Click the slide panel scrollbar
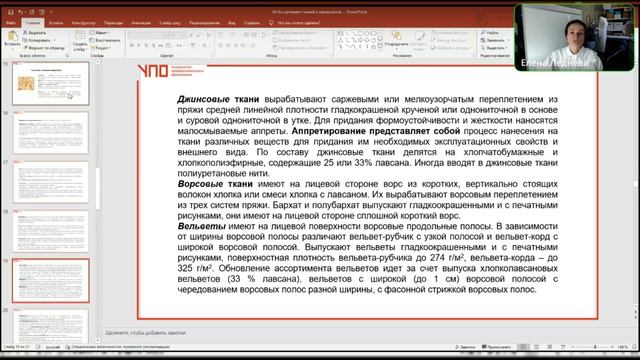Image resolution: width=640 pixels, height=360 pixels. pos(98,189)
